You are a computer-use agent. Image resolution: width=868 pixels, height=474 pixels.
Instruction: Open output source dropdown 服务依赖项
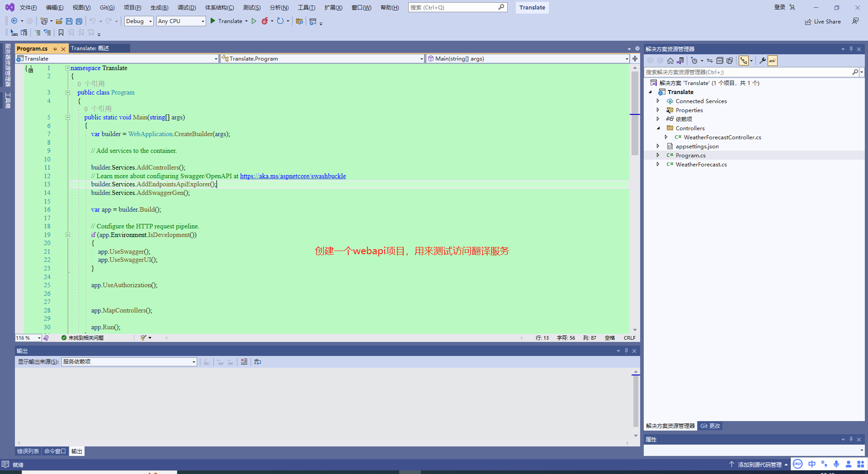click(x=129, y=362)
